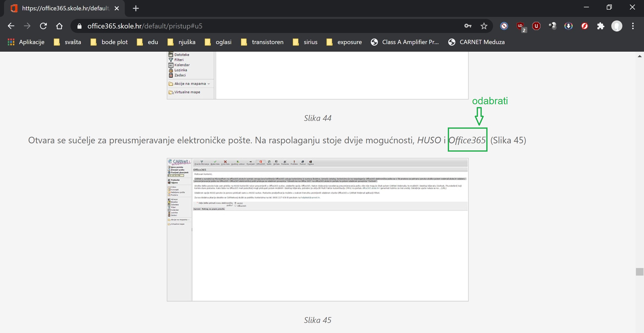Close the office365.skole.hr tab
The image size is (644, 333).
[117, 8]
